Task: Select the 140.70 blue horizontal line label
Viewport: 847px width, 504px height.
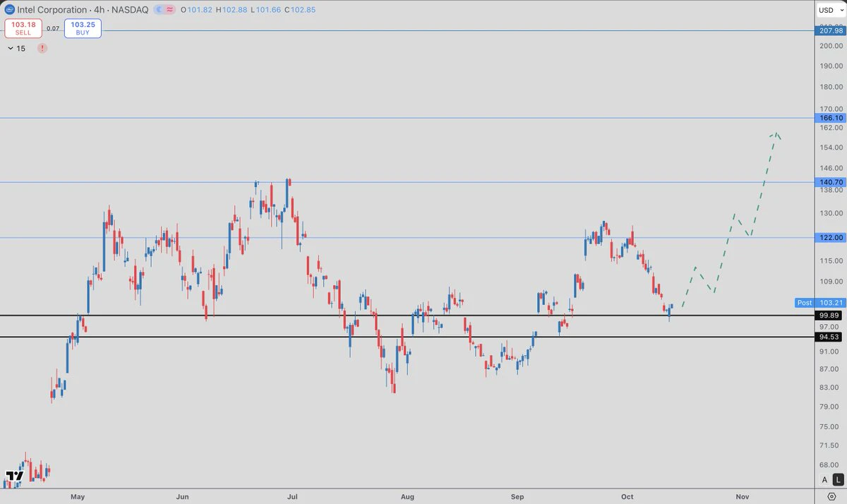Action: [x=829, y=182]
